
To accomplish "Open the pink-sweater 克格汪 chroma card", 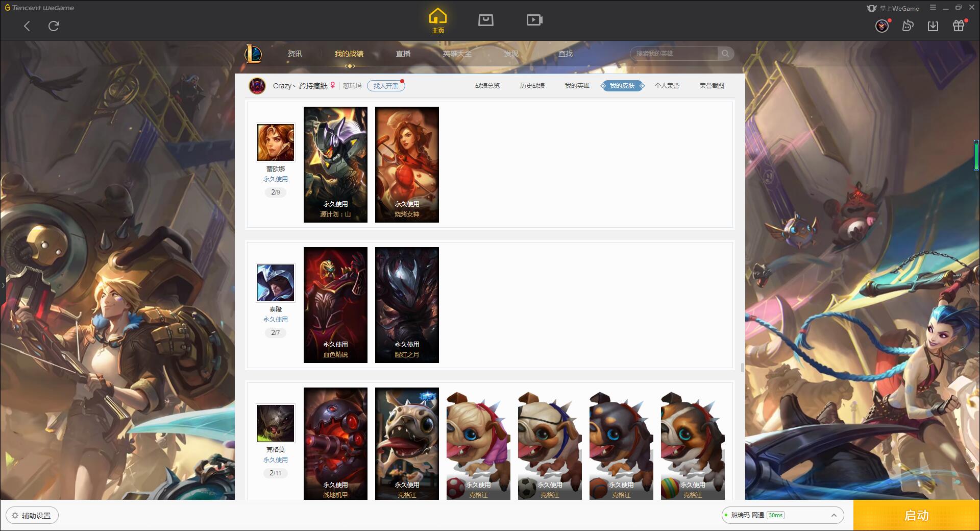I will 478,443.
